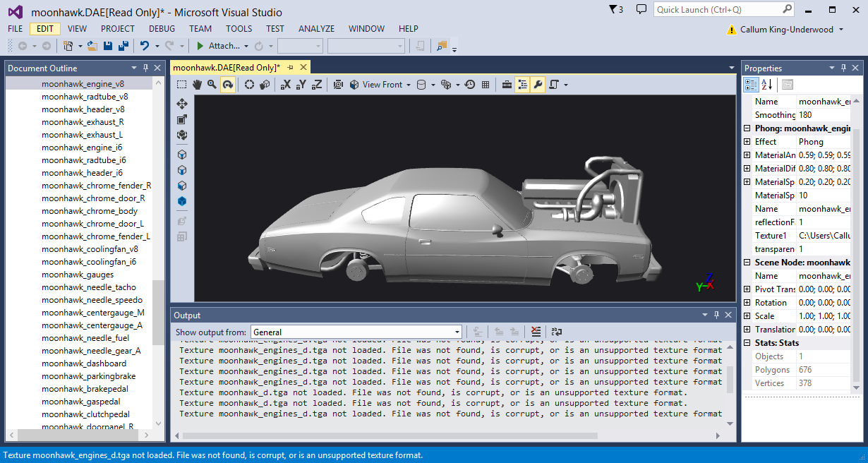Lock the X axis

pos(286,85)
